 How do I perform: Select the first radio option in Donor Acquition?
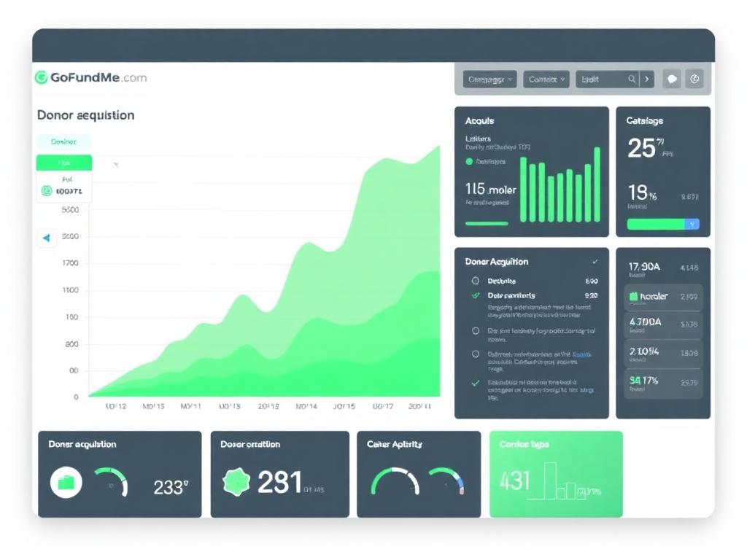[x=476, y=281]
